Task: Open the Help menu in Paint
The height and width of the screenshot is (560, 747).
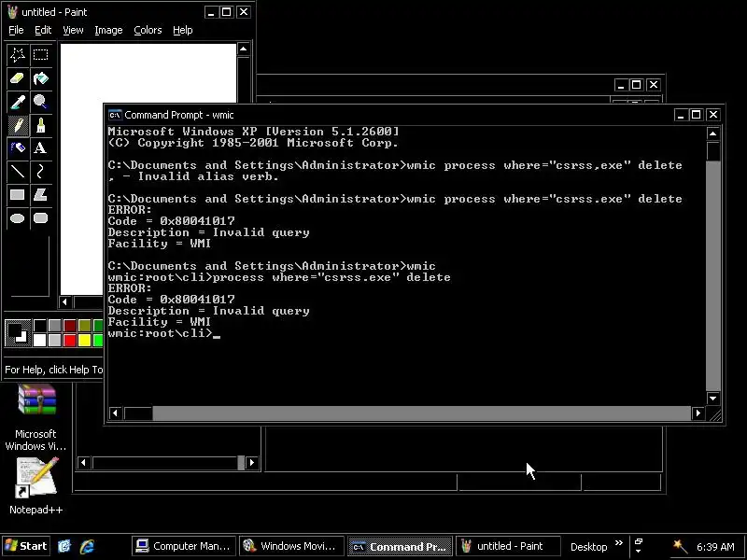Action: coord(182,30)
